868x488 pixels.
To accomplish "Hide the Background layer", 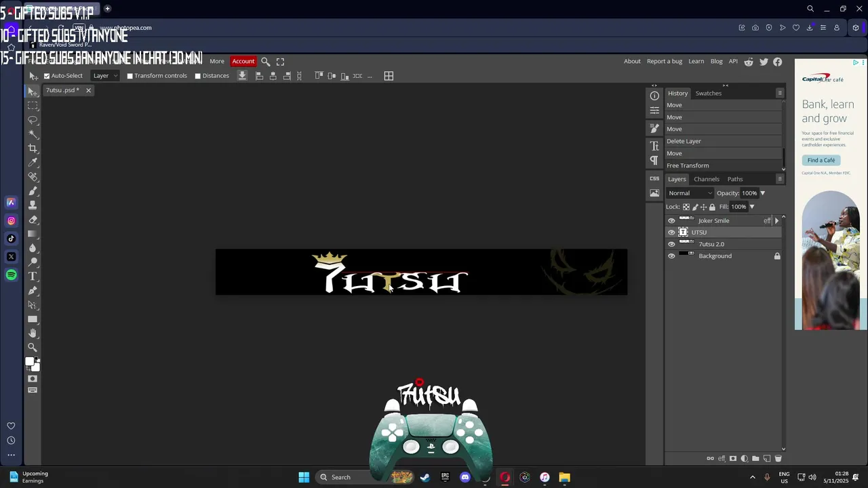I will (671, 256).
